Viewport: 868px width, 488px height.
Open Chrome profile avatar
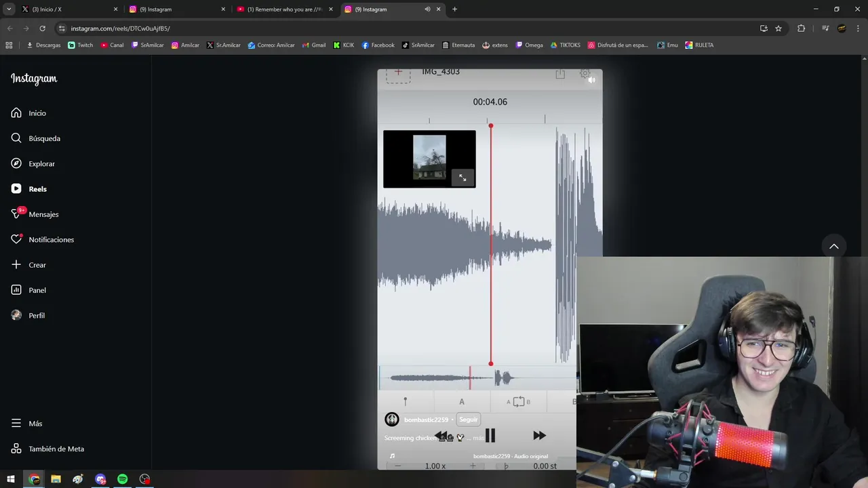coord(842,28)
